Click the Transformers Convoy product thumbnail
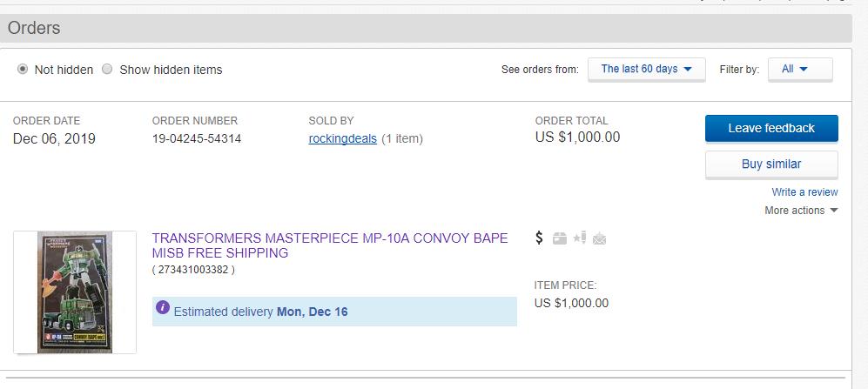This screenshot has height=389, width=868. coord(75,292)
